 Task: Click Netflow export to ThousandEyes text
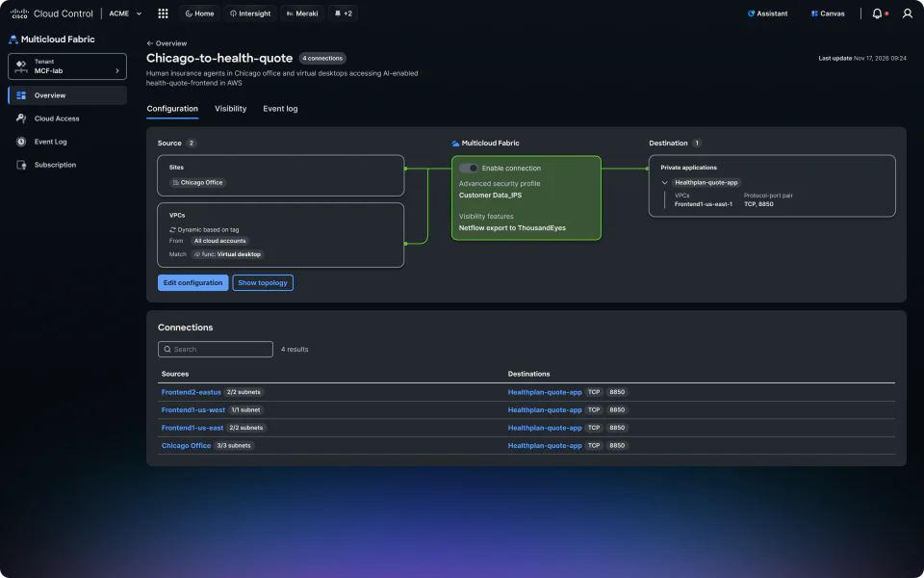(512, 227)
